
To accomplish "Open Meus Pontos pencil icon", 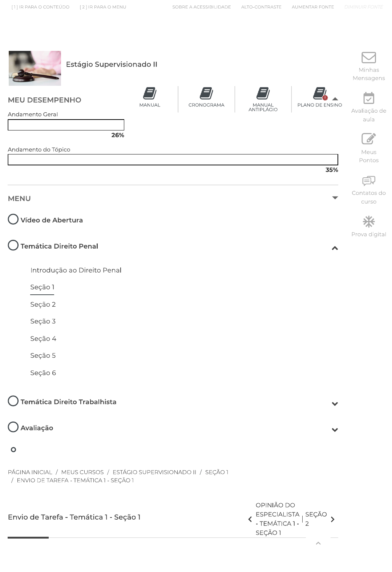I will coord(369,139).
